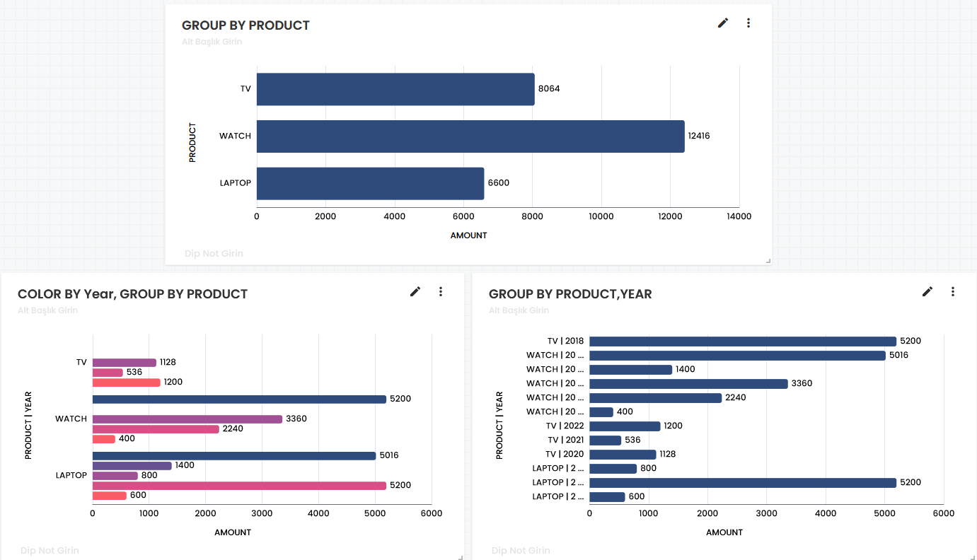Click subtitle field under GROUP BY PRODUCT,YEAR title

click(x=519, y=310)
